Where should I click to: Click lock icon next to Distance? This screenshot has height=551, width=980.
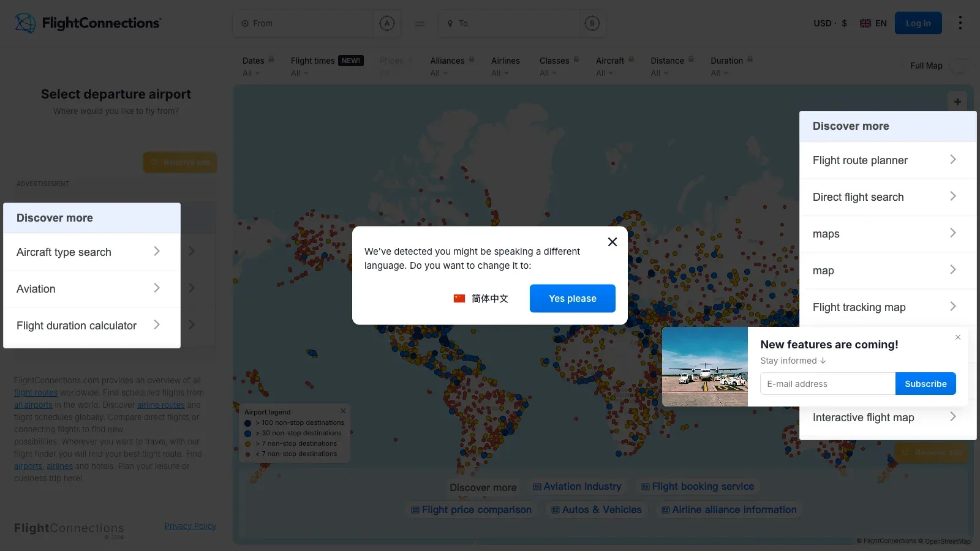(691, 59)
